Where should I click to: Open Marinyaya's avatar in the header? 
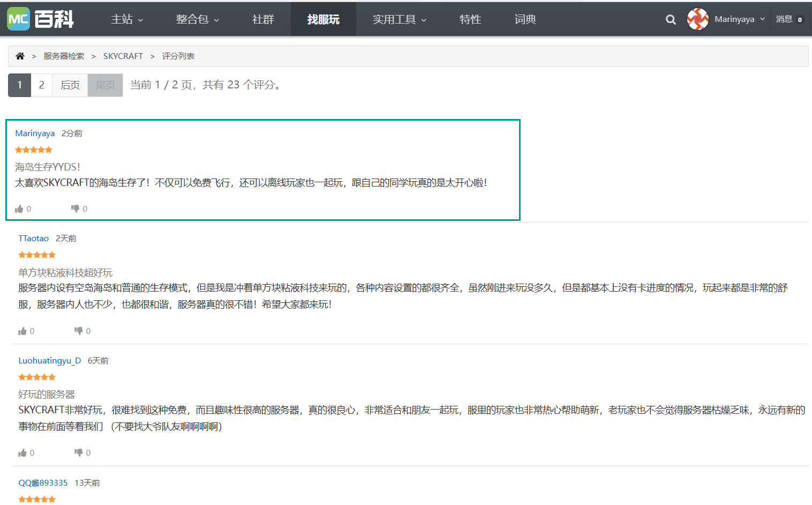click(x=698, y=19)
